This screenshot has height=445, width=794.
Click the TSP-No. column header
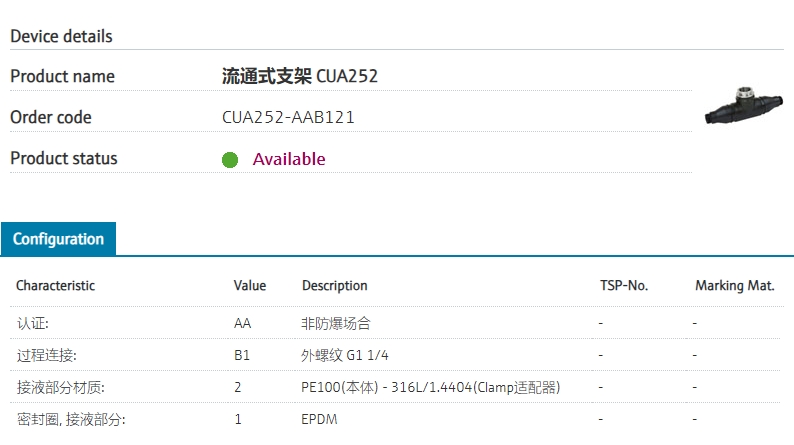624,285
